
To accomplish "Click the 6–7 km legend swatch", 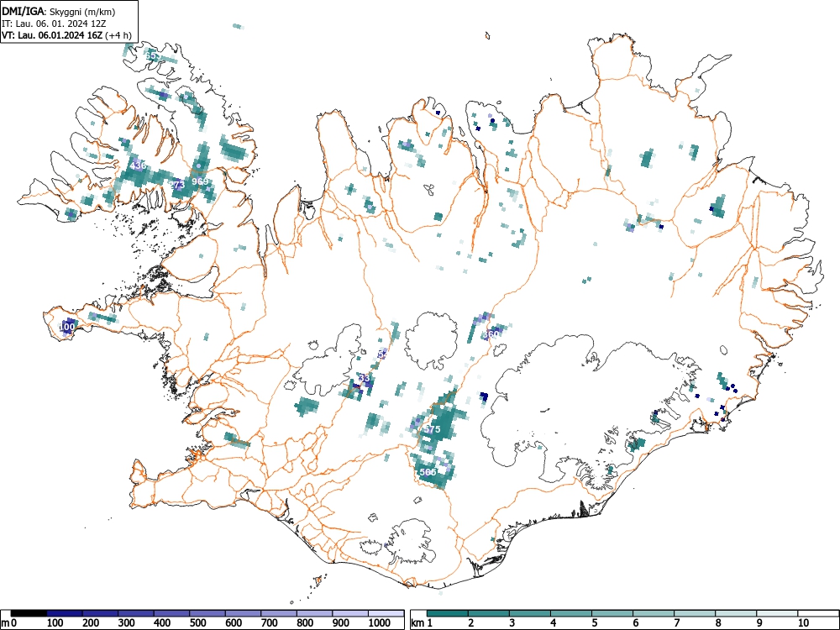I will tap(654, 613).
